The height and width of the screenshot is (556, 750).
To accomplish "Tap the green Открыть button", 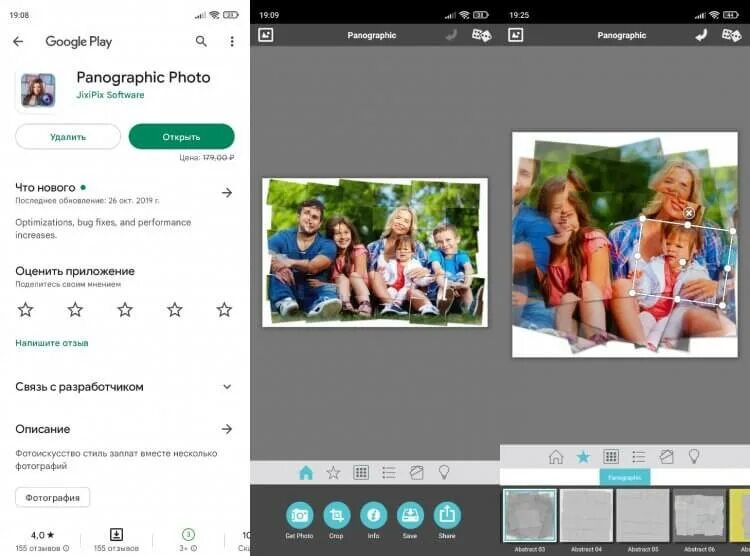I will pos(181,137).
